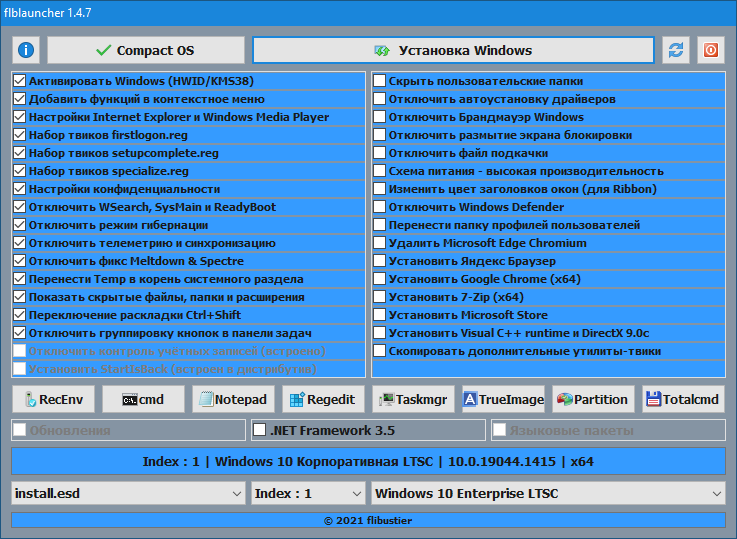Enable Установить 7-Zip (x64)

pyautogui.click(x=379, y=297)
